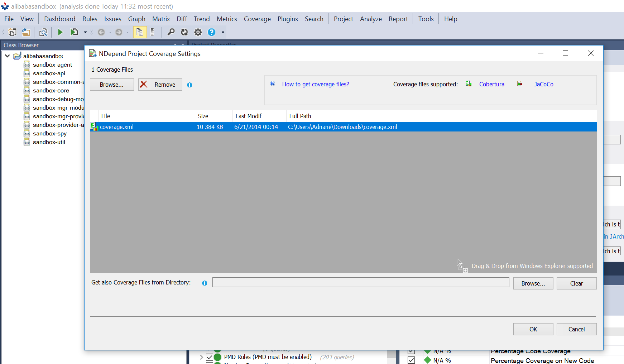Image resolution: width=624 pixels, height=364 pixels.
Task: Click the blue help question mark icon
Action: click(x=212, y=32)
